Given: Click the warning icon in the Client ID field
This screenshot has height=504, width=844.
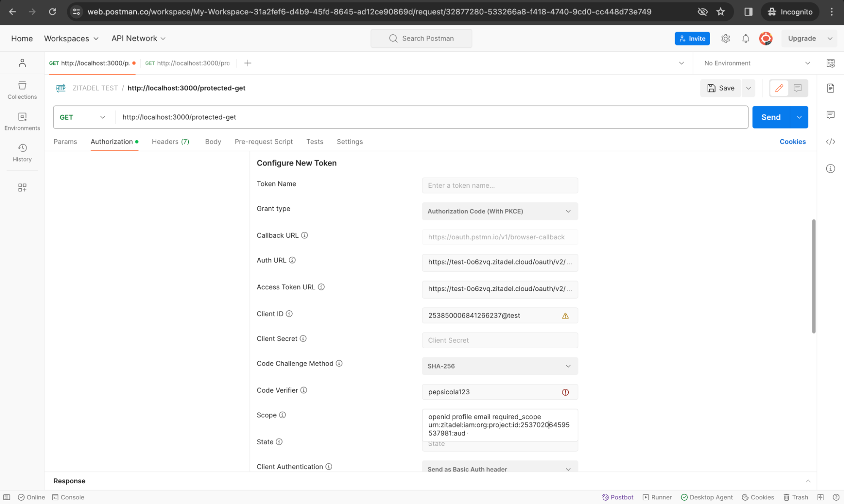Looking at the screenshot, I should click(x=565, y=316).
